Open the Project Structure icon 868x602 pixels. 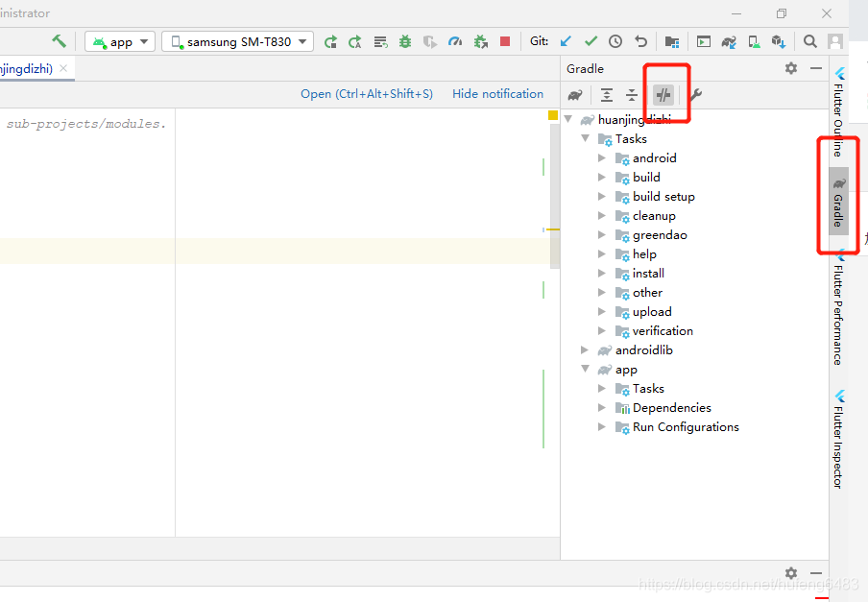tap(672, 41)
